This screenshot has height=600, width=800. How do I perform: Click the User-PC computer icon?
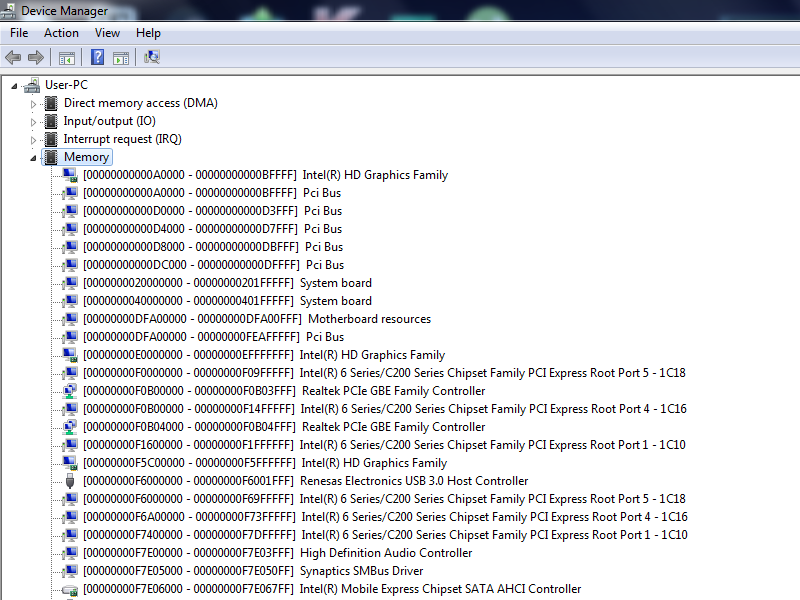(x=32, y=85)
